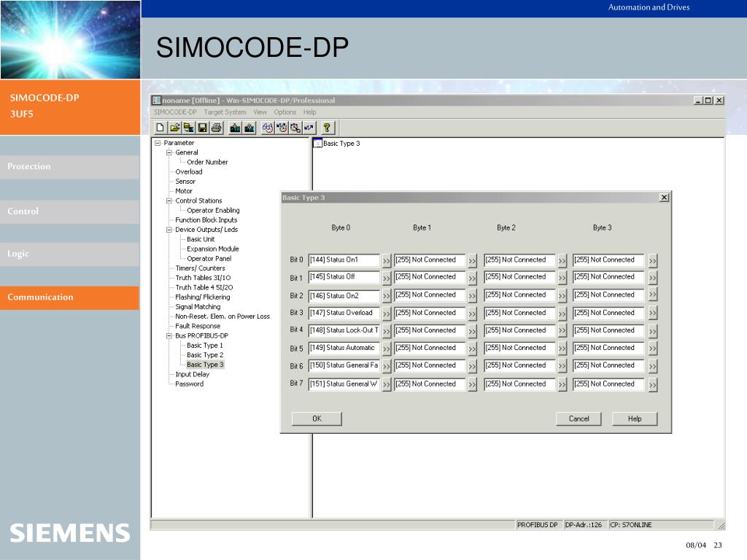
Task: Collapse the Parameter root tree node
Action: 158,143
